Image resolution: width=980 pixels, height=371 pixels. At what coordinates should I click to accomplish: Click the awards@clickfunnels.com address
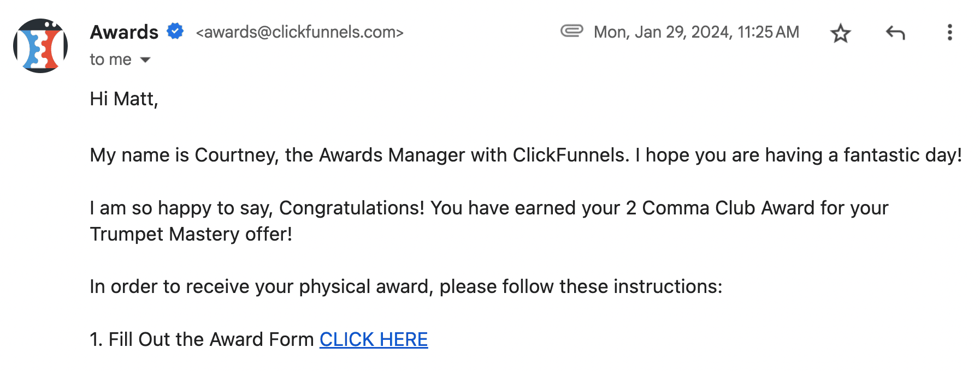299,32
